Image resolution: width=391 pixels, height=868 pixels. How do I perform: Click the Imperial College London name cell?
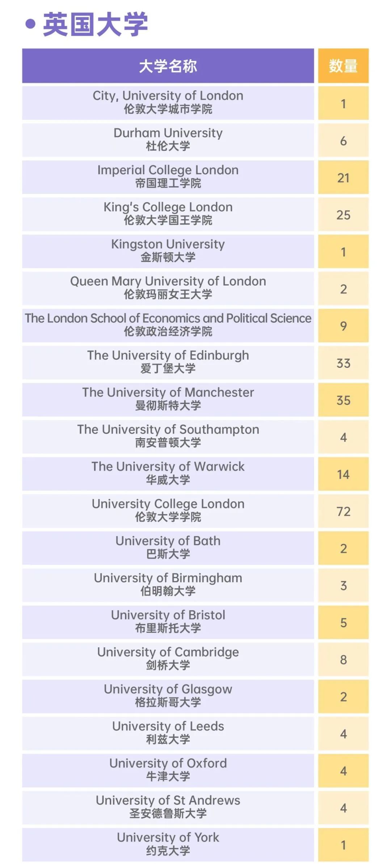[x=168, y=177]
